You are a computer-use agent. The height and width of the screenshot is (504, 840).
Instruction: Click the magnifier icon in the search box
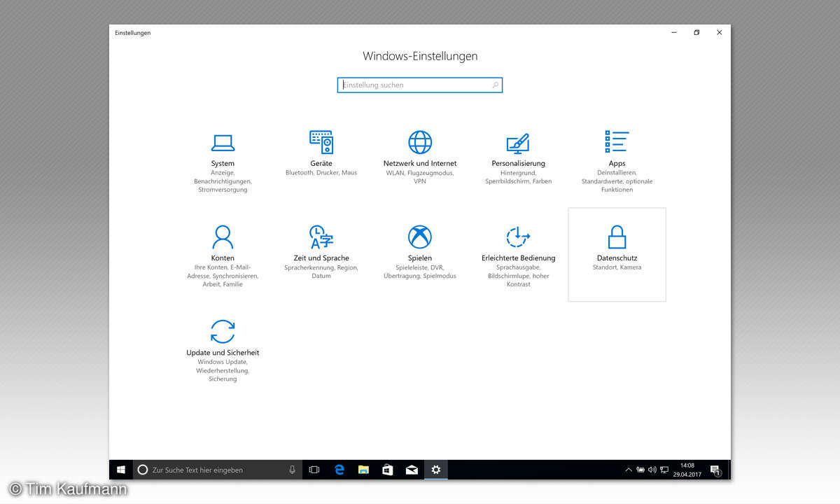495,85
